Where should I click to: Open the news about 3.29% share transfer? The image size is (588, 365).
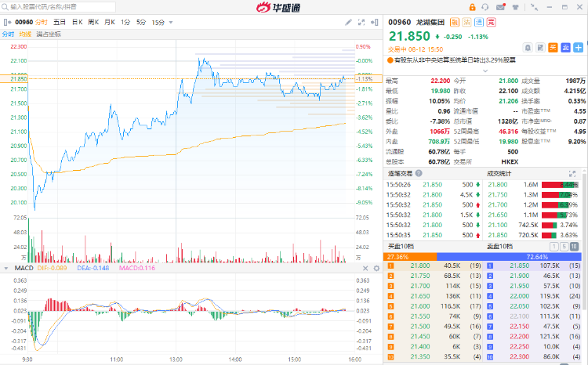click(455, 60)
